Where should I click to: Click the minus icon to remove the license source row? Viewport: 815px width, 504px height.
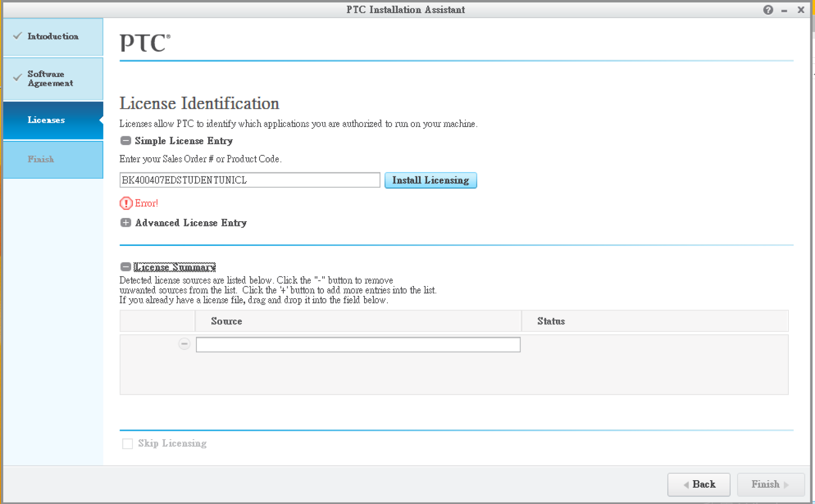click(184, 344)
